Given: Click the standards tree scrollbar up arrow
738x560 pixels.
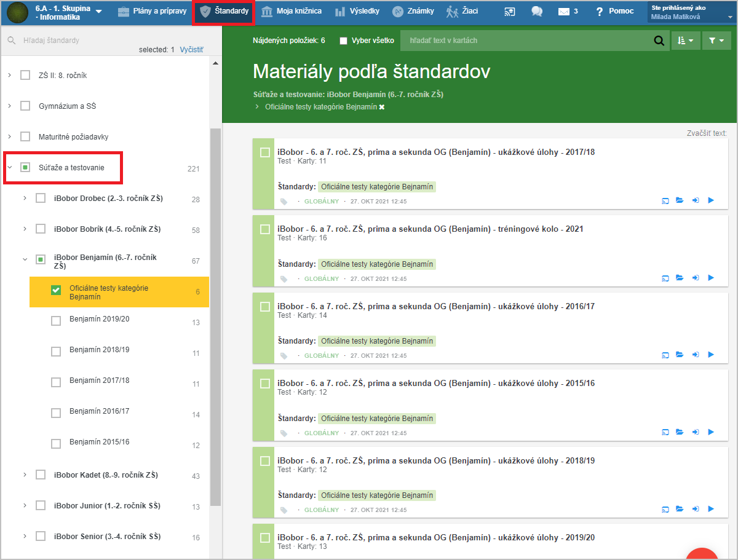Looking at the screenshot, I should 215,63.
